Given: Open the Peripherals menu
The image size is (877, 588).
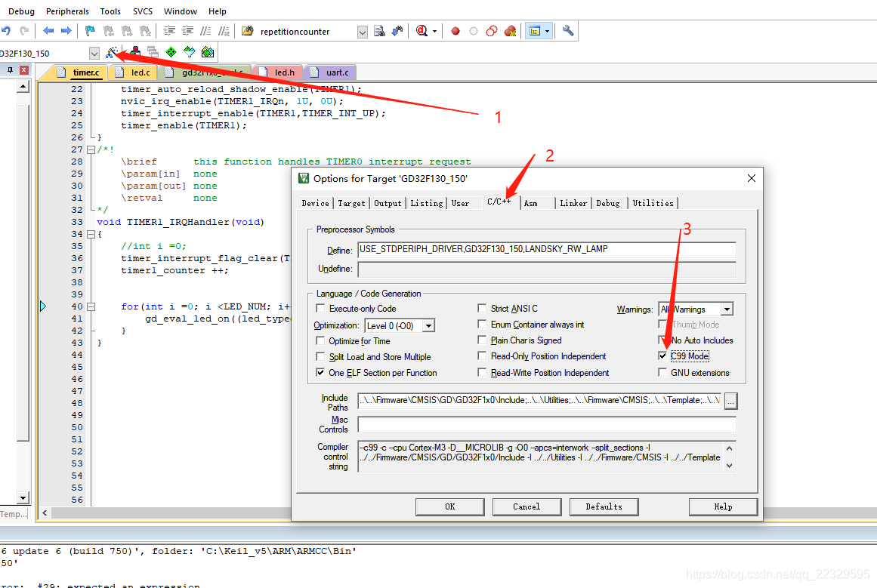Looking at the screenshot, I should 67,11.
